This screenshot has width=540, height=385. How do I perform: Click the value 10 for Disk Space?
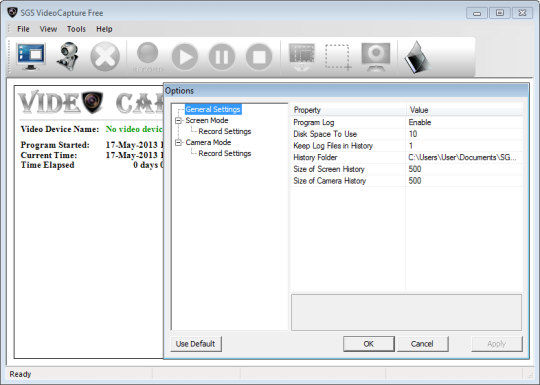(413, 134)
